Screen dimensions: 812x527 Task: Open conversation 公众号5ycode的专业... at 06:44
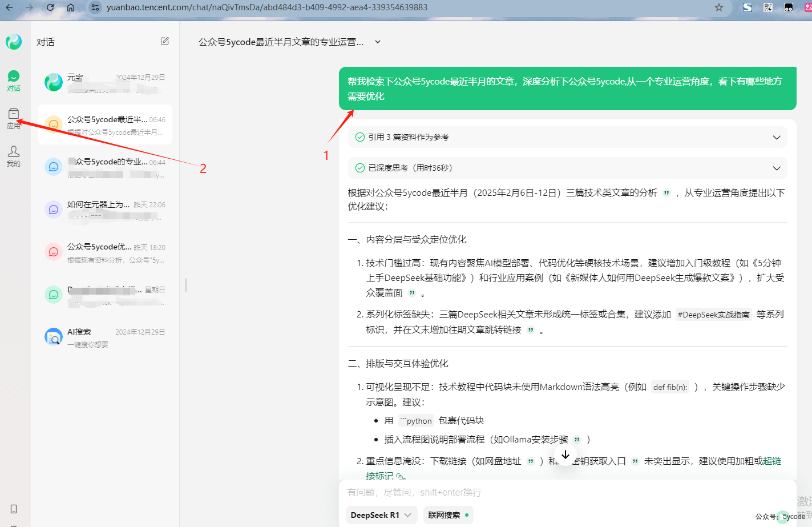(105, 167)
